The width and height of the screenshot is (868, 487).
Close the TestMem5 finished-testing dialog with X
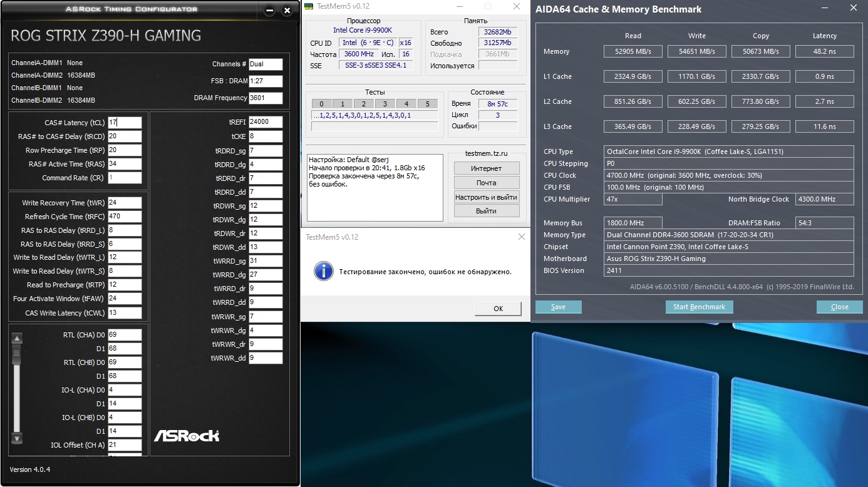[x=522, y=237]
